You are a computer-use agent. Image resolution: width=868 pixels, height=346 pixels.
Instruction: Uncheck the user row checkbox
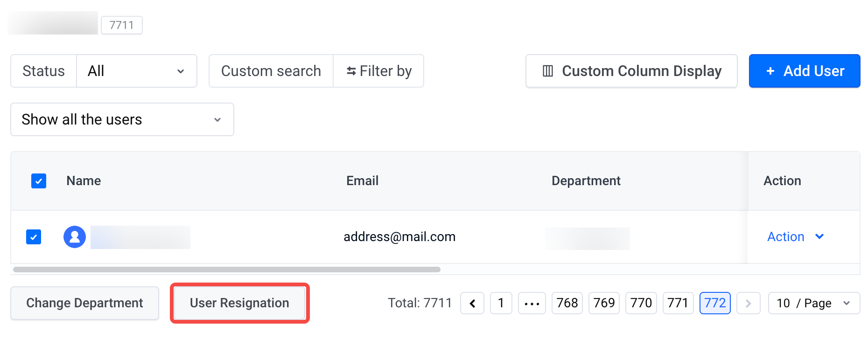(34, 237)
